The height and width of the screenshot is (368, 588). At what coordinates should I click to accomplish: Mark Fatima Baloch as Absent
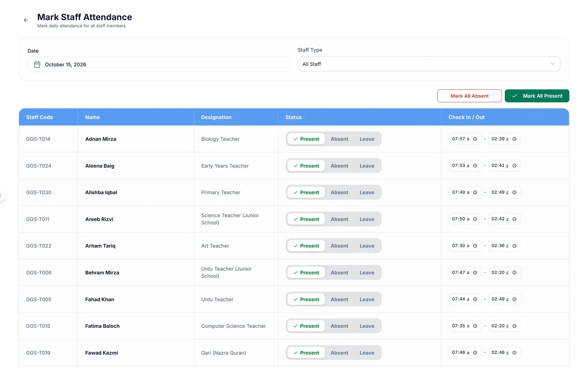(x=339, y=326)
